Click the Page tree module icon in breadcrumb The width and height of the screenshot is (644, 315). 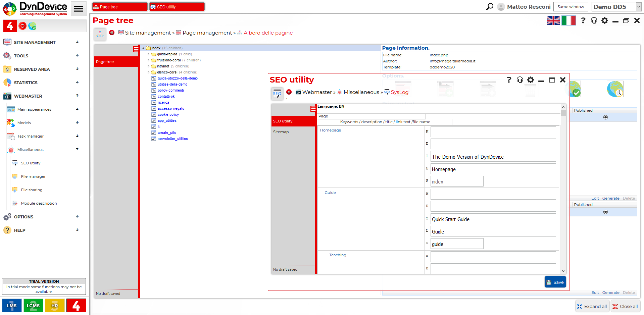[x=100, y=34]
